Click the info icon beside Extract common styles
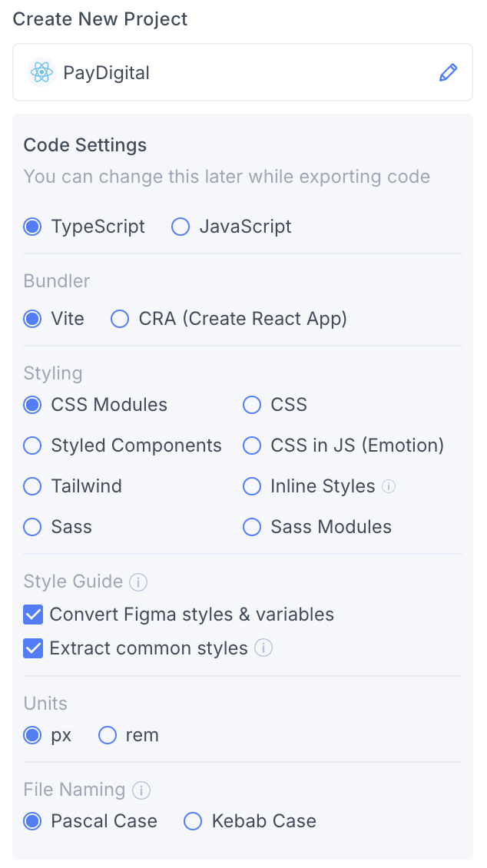This screenshot has width=487, height=868. coord(263,648)
